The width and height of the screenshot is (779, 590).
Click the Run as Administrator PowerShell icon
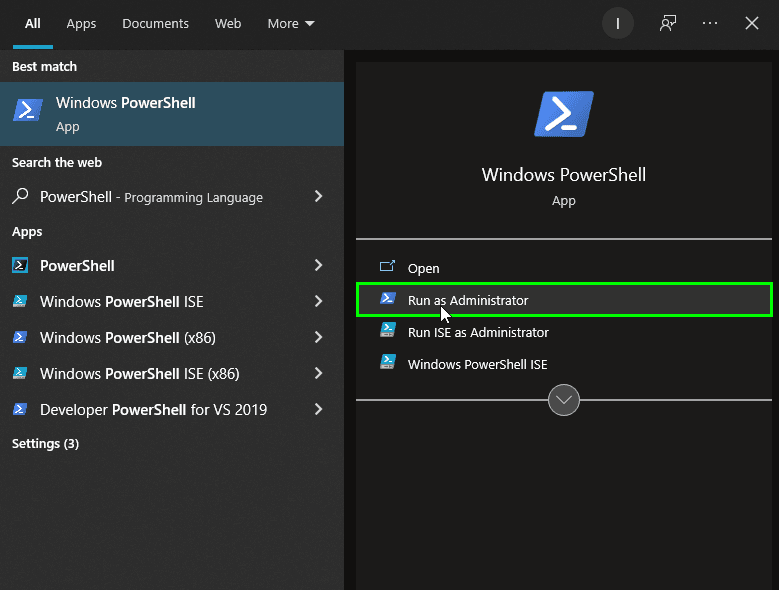pos(388,298)
